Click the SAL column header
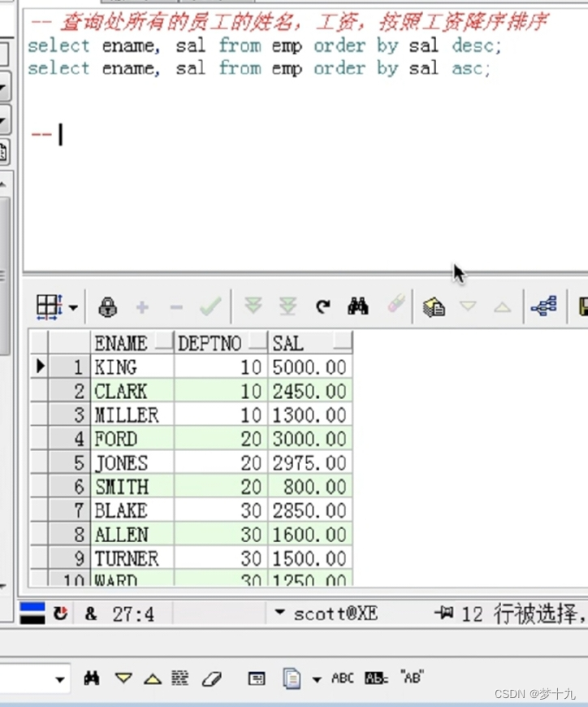This screenshot has height=707, width=588. tap(310, 343)
